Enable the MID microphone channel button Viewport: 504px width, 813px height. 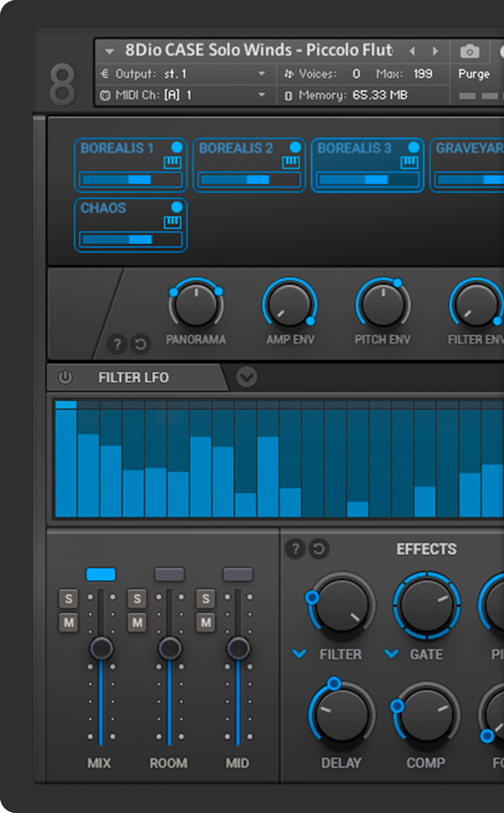238,574
